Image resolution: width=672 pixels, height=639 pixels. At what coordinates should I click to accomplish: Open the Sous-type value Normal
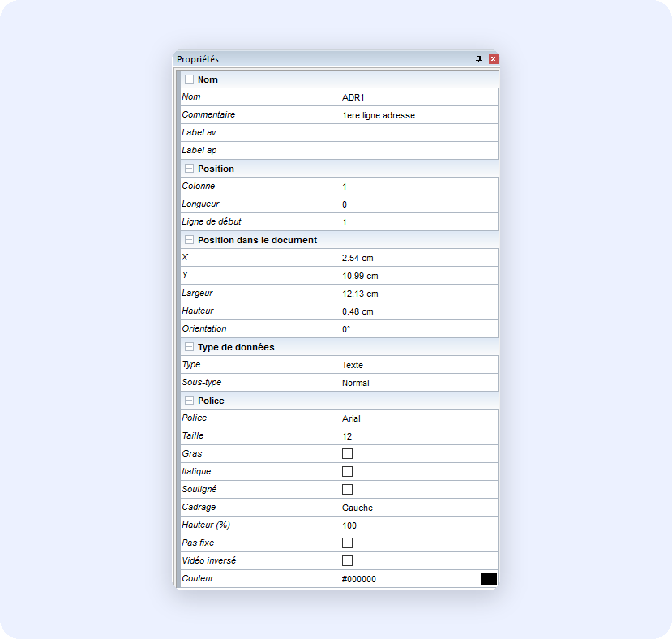(x=417, y=383)
